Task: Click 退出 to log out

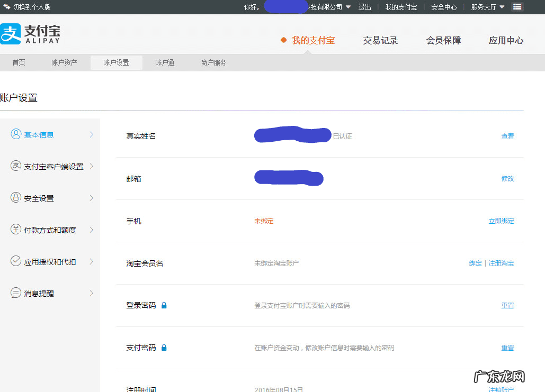Action: pyautogui.click(x=364, y=7)
